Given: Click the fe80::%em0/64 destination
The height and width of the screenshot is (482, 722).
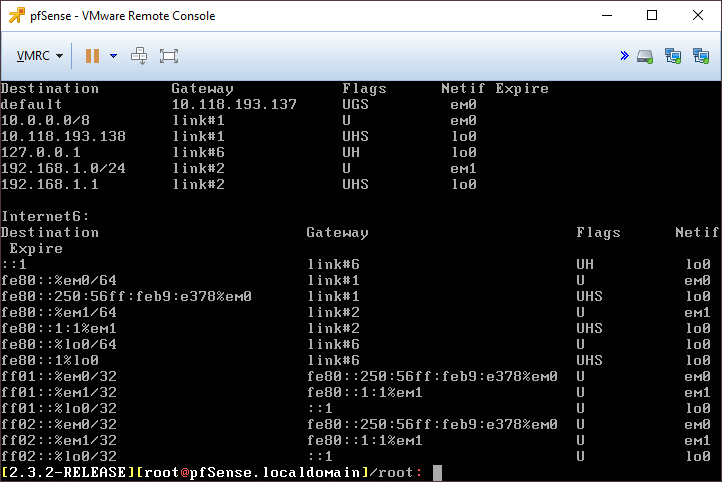Looking at the screenshot, I should [58, 280].
